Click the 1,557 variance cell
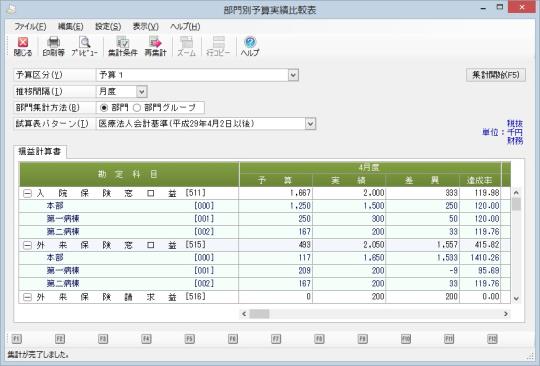Viewport: 540px width, 366px height. 423,245
